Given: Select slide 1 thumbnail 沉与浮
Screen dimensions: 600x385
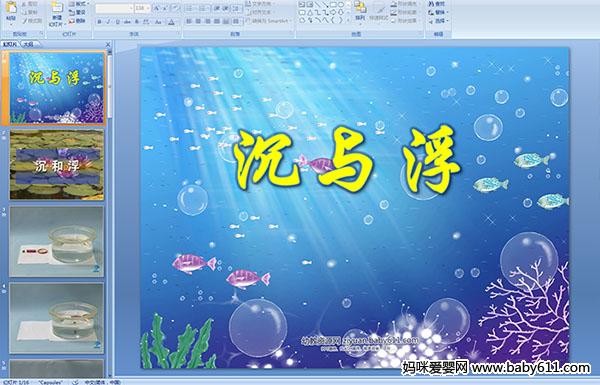Looking at the screenshot, I should click(x=57, y=88).
